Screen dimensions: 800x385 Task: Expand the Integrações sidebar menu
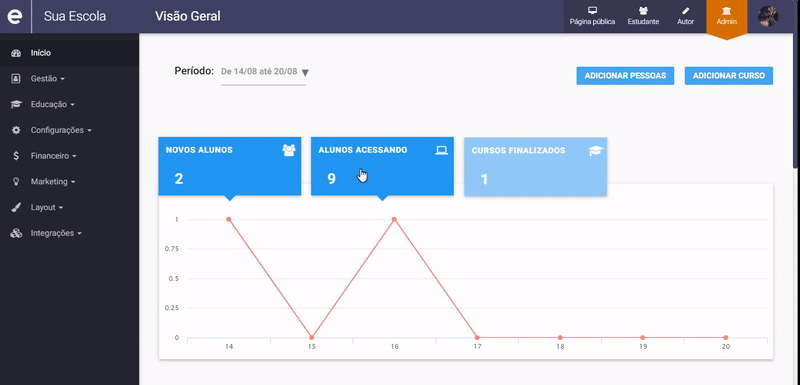tap(56, 233)
